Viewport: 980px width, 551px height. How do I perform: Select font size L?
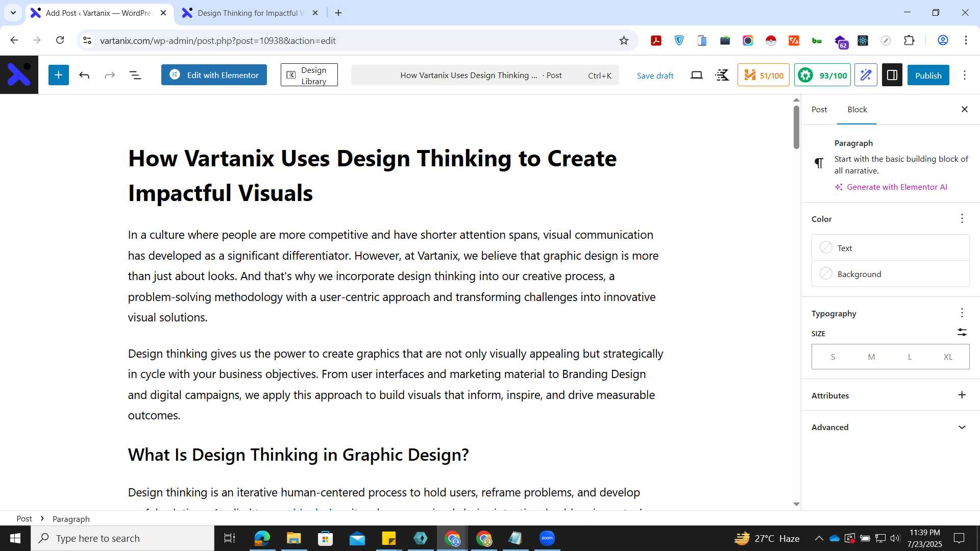pyautogui.click(x=910, y=357)
